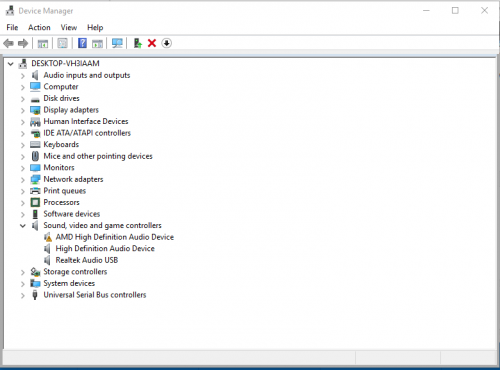Expand the Disk drives chevron

(23, 99)
